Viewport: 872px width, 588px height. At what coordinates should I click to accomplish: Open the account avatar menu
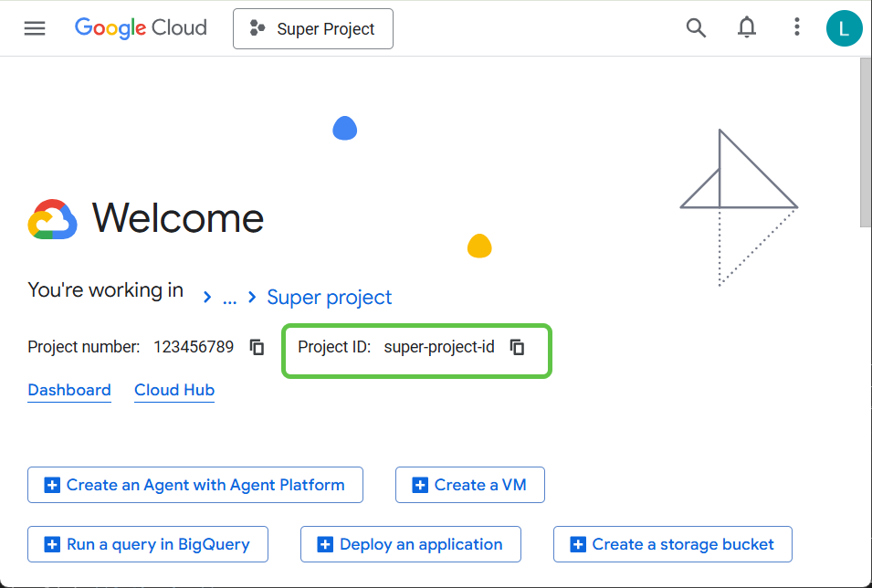844,28
